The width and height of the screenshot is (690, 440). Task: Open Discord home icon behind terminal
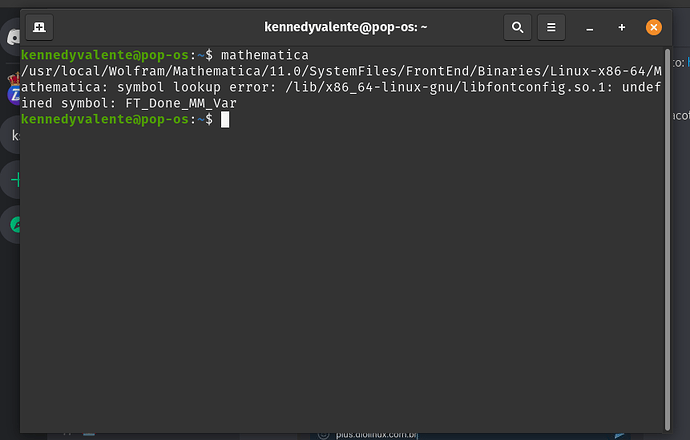pyautogui.click(x=11, y=37)
